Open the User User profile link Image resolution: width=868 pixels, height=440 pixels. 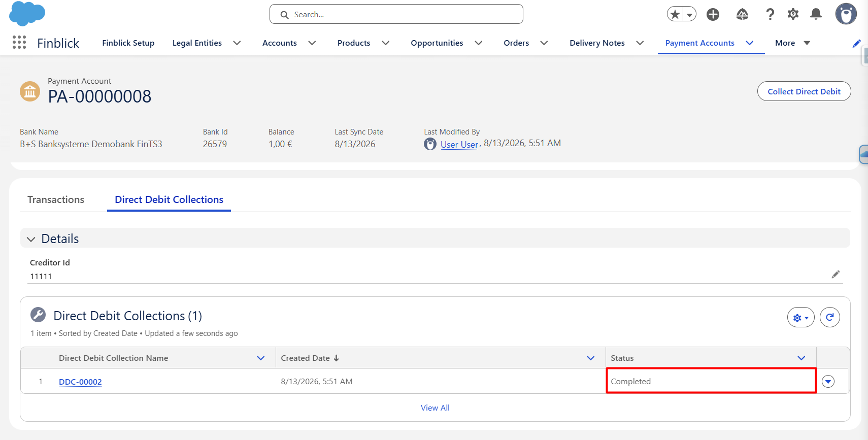(x=459, y=145)
